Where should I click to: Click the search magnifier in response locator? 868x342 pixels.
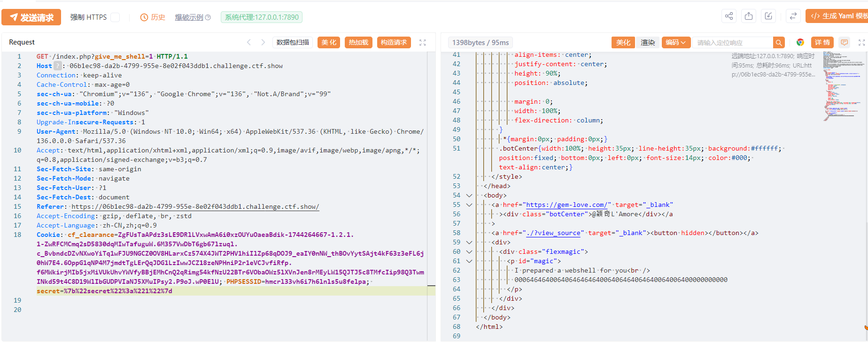click(779, 43)
